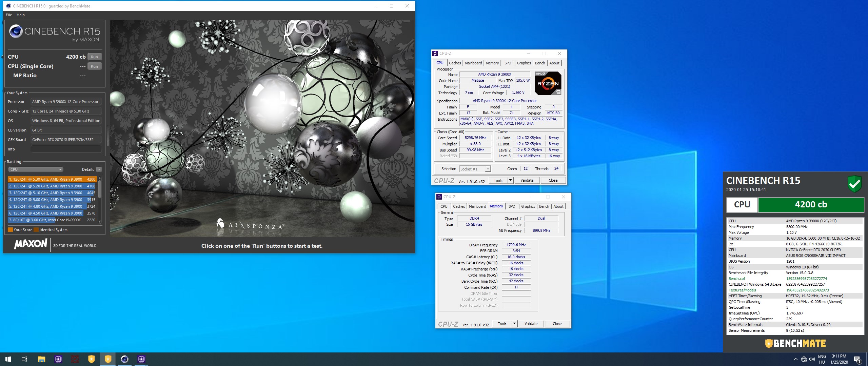Expand Tools dropdown arrow in CPU-Z CPU window
This screenshot has width=868, height=366.
point(510,181)
